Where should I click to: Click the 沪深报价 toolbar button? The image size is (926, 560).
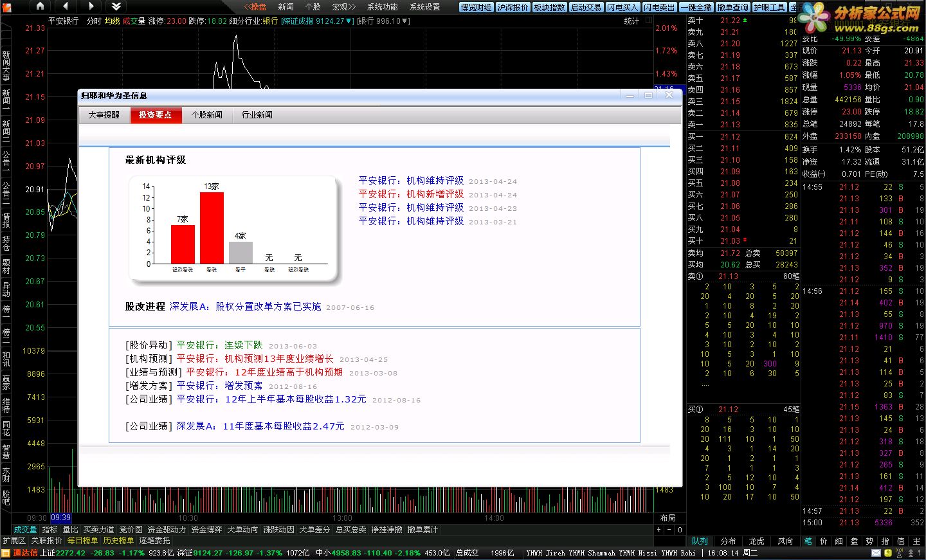click(513, 7)
